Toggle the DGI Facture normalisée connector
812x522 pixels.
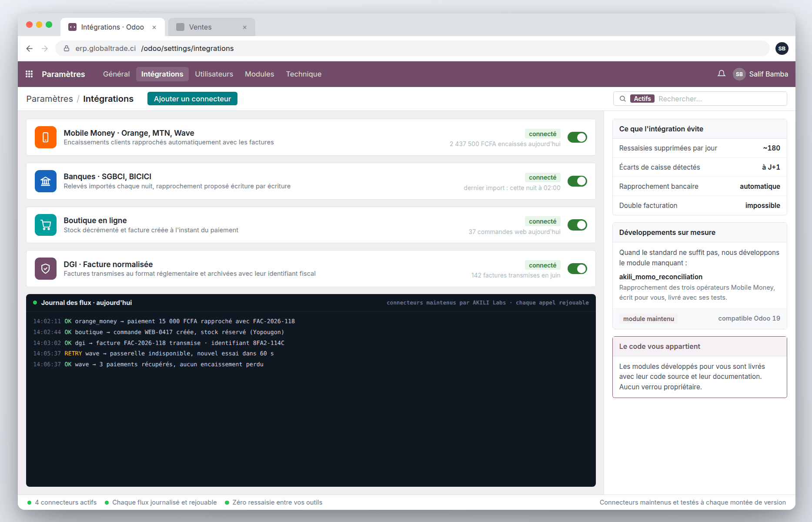click(577, 268)
